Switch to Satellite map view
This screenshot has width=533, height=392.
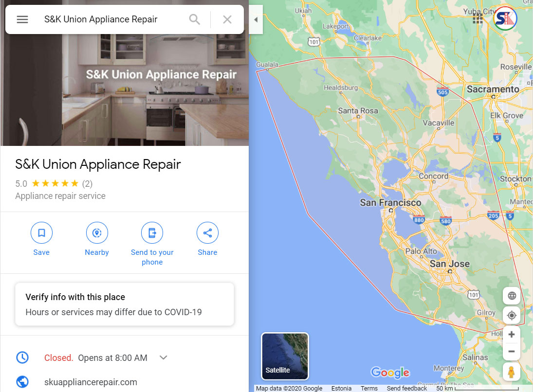[285, 356]
